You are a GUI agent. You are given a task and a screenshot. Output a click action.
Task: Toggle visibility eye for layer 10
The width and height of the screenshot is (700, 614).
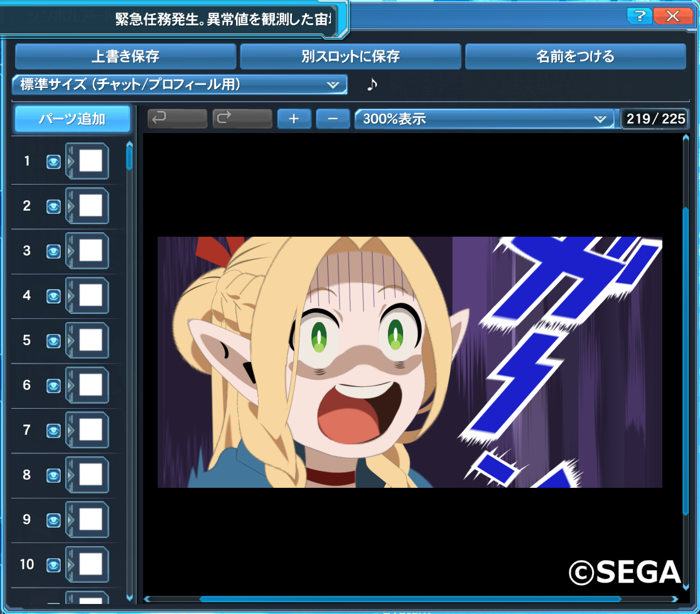click(x=53, y=566)
